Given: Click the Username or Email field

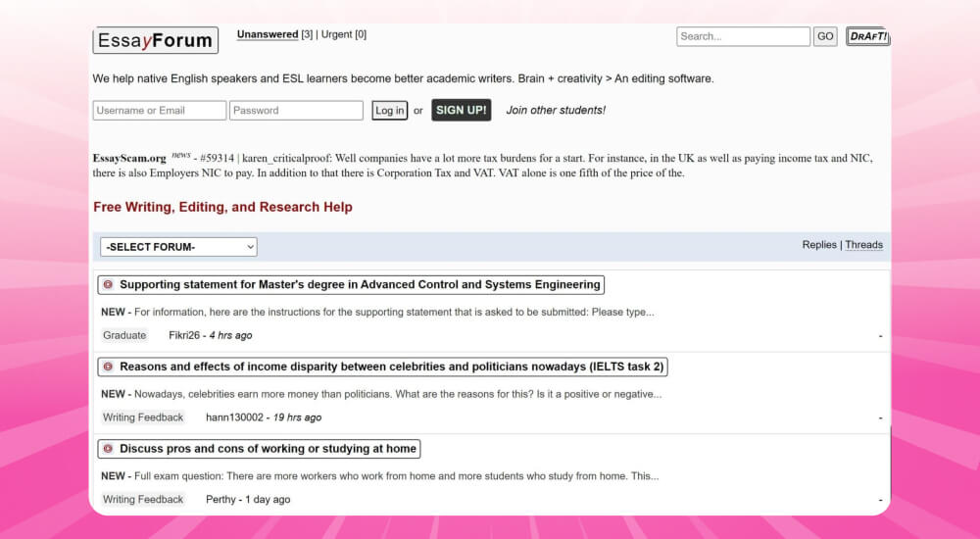Looking at the screenshot, I should tap(160, 111).
